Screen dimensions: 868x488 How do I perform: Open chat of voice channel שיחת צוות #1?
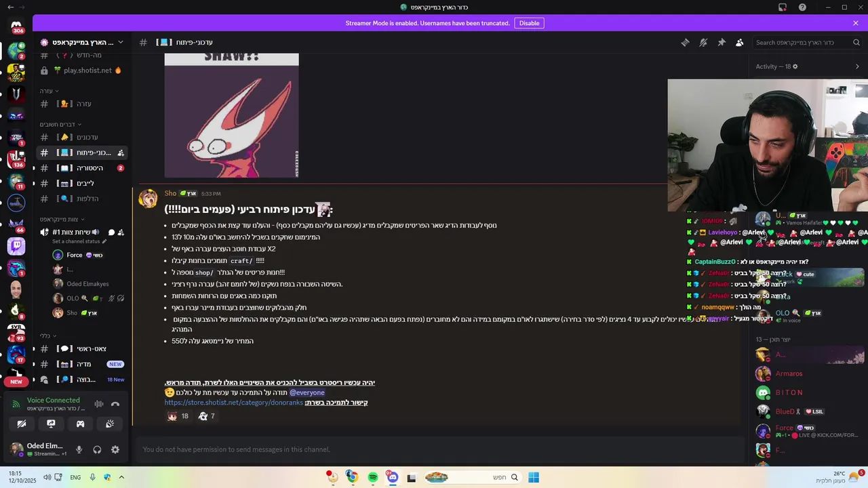point(112,232)
